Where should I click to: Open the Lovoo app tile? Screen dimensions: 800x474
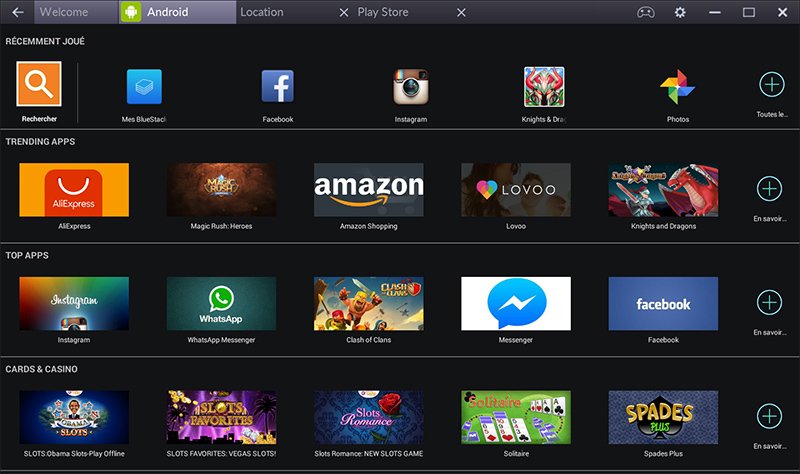[x=516, y=190]
